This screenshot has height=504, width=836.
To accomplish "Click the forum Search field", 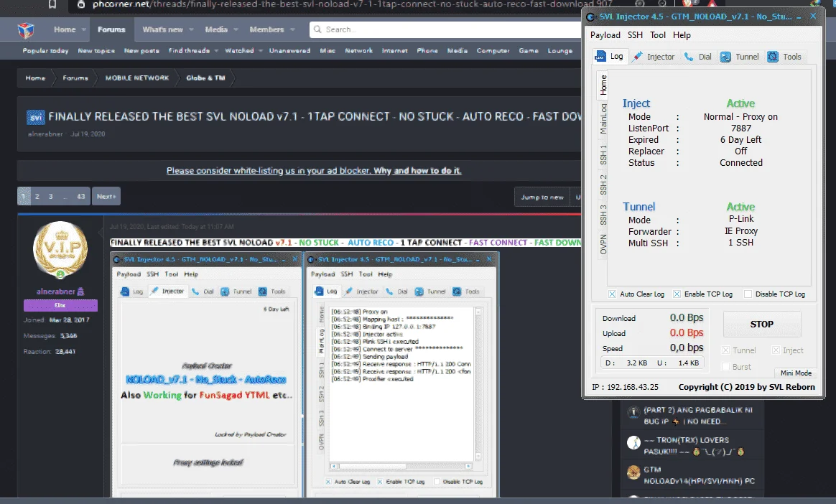I will pyautogui.click(x=445, y=29).
